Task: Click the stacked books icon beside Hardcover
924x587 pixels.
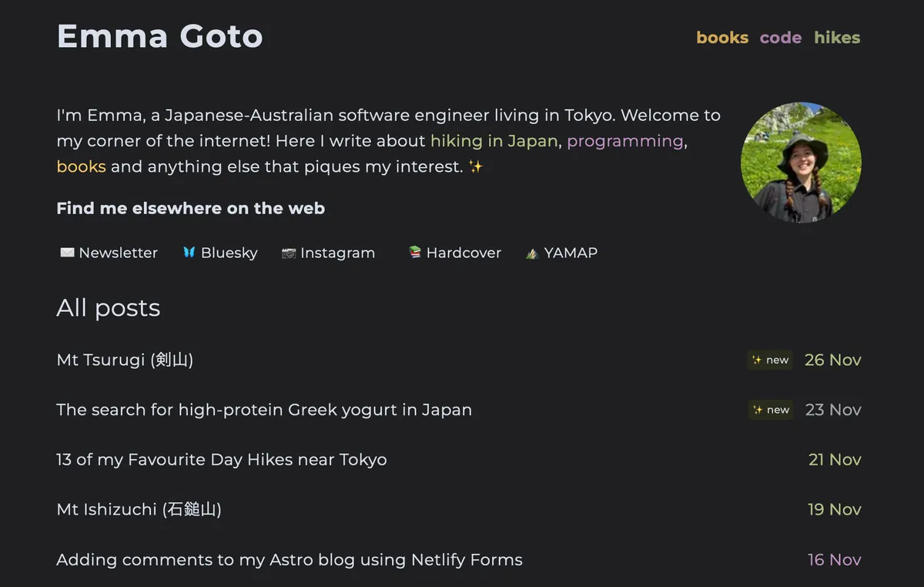Action: [414, 252]
